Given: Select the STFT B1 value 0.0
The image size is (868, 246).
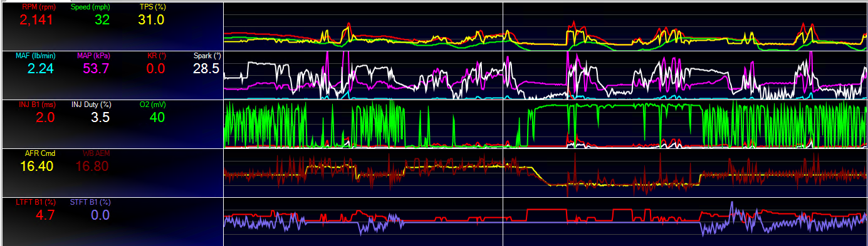Looking at the screenshot, I should (100, 215).
